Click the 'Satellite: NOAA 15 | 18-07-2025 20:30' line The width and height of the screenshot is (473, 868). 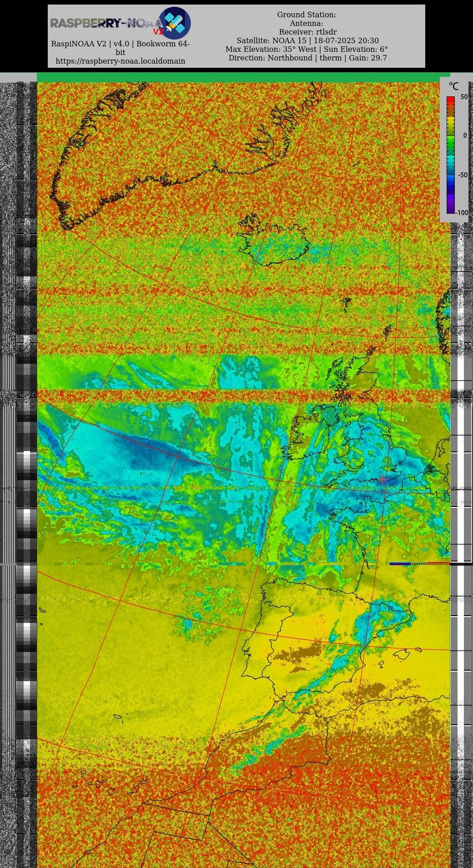(307, 40)
